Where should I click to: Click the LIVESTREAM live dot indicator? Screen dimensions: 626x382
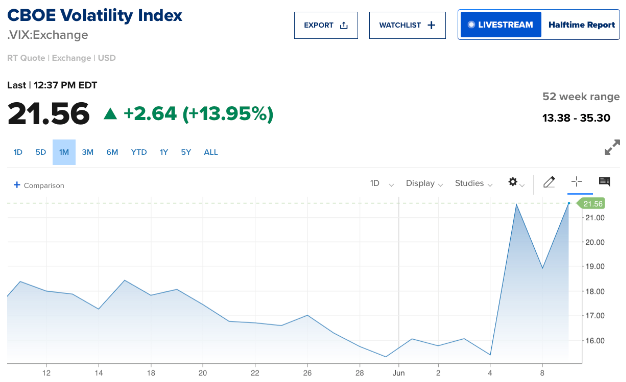pos(471,25)
